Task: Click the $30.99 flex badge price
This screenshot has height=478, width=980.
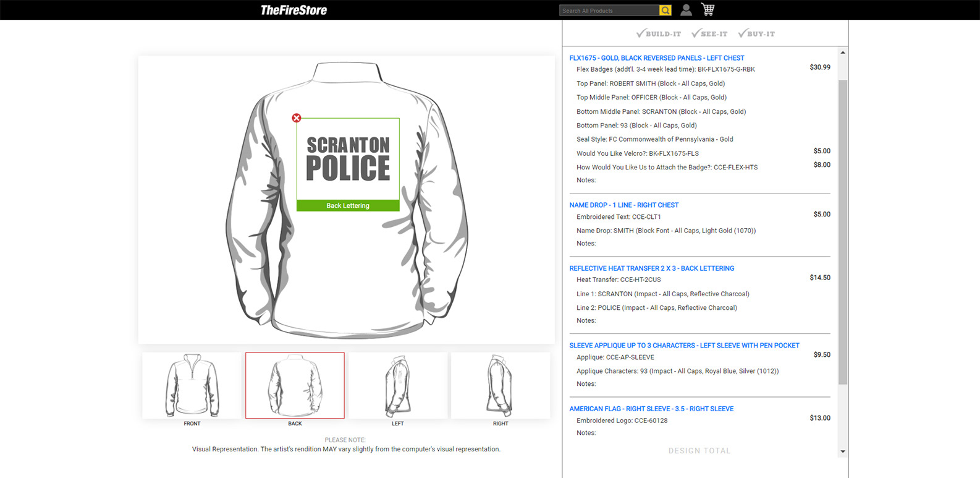Action: coord(820,67)
